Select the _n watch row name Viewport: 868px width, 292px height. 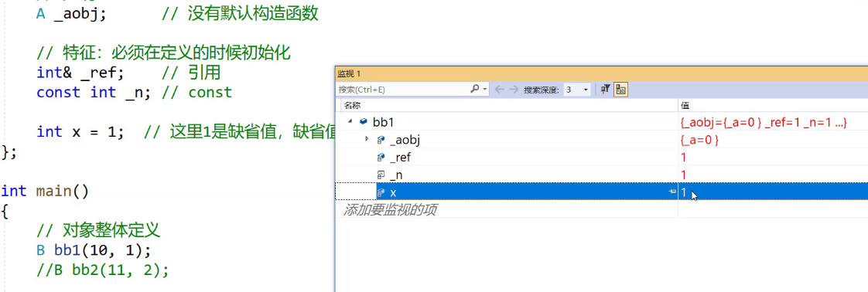[396, 176]
